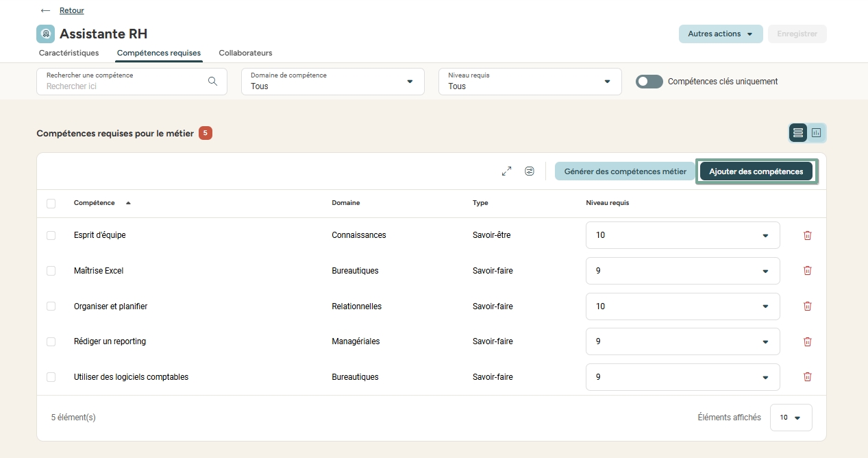
Task: Remove Rédiger un reporting with trash icon
Action: tap(807, 341)
